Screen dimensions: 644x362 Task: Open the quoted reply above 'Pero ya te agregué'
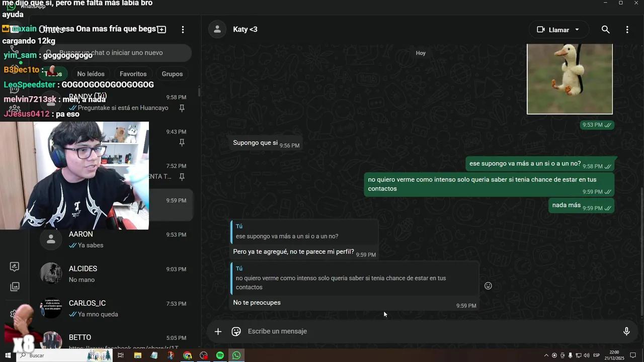(304, 231)
